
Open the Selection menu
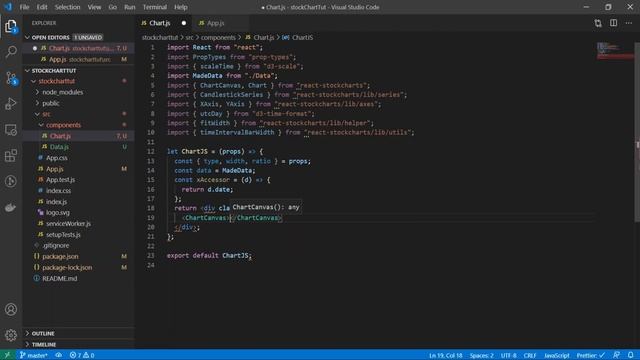[x=67, y=7]
